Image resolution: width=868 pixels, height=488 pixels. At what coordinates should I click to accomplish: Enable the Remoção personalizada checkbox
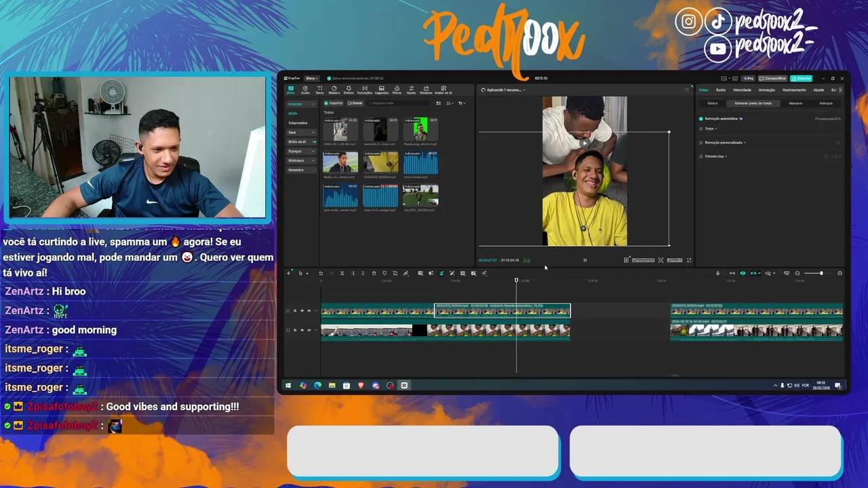(701, 142)
